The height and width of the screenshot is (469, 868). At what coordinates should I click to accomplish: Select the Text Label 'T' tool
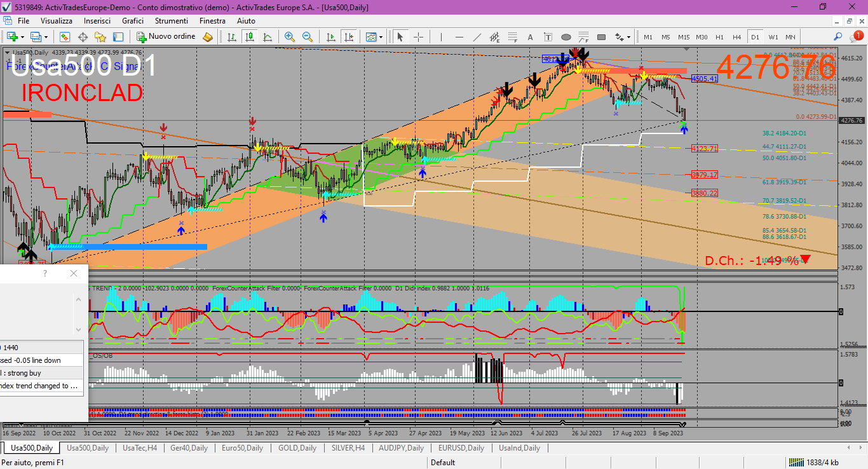click(x=548, y=37)
